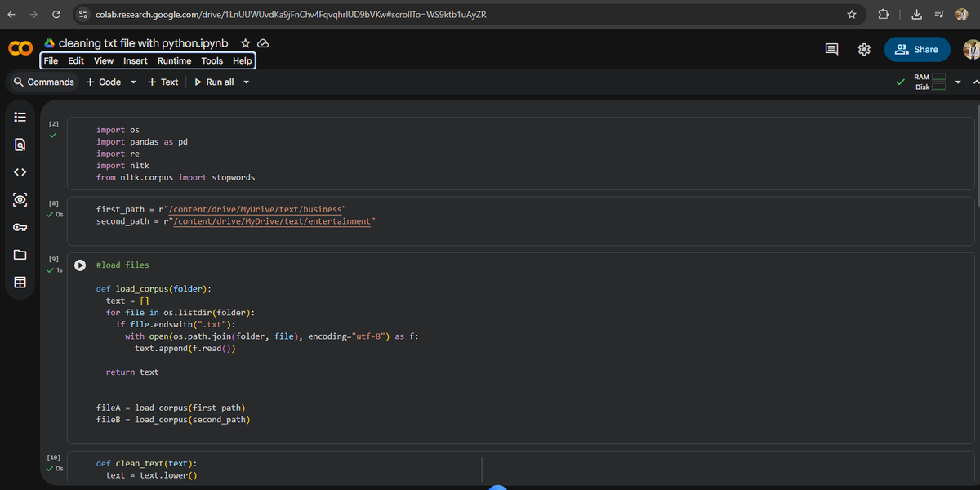This screenshot has width=980, height=490.
Task: Open the Code snippets sidebar panel
Action: click(x=20, y=172)
